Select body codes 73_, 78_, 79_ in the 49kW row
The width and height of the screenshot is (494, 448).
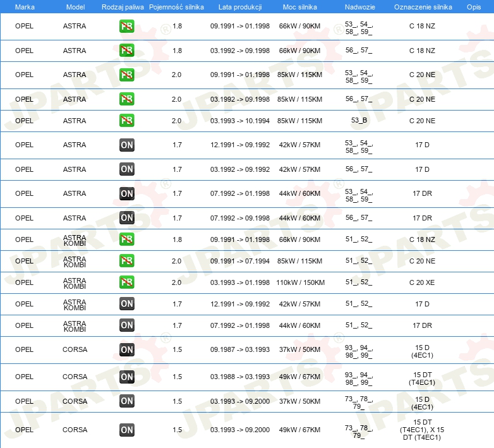(359, 432)
